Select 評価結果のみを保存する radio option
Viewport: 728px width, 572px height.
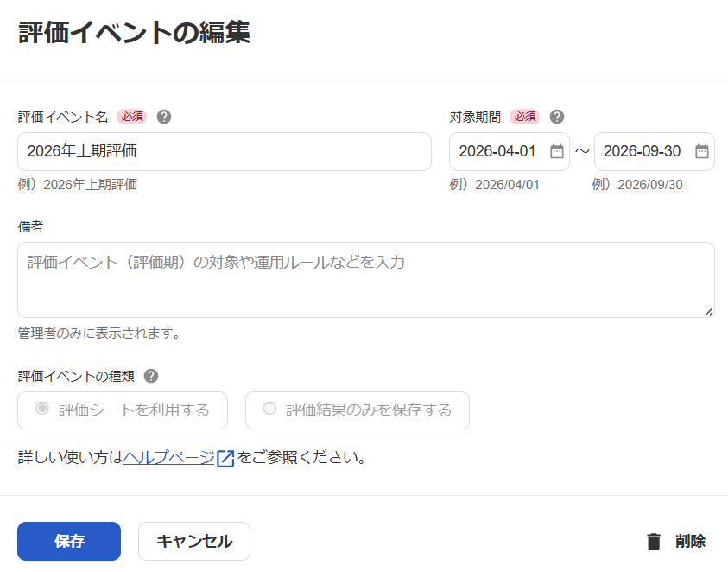pos(357,410)
